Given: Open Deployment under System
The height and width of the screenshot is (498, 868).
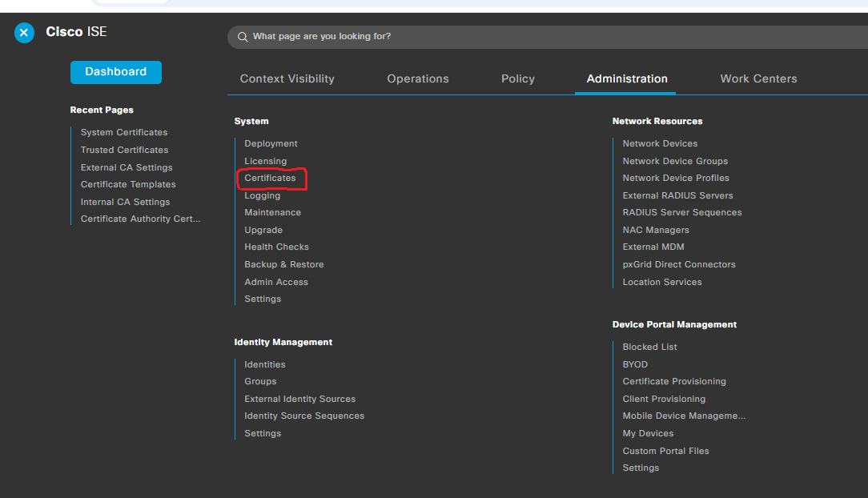Looking at the screenshot, I should (271, 143).
